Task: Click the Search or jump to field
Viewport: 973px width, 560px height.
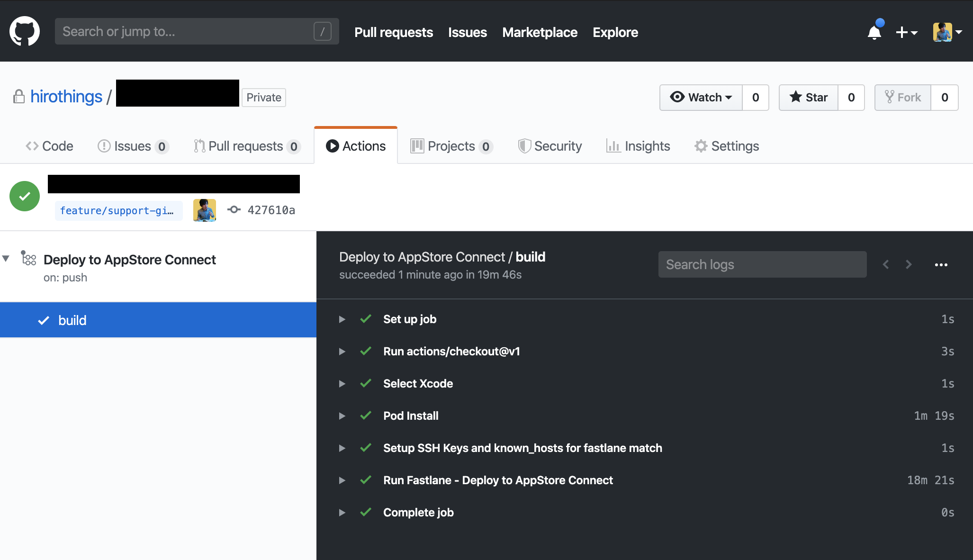Action: click(x=197, y=31)
